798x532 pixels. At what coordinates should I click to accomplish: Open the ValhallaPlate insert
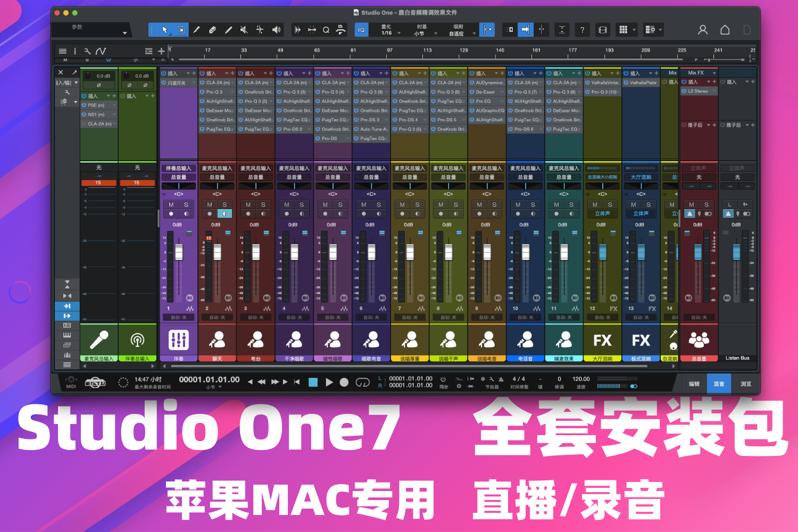point(641,82)
